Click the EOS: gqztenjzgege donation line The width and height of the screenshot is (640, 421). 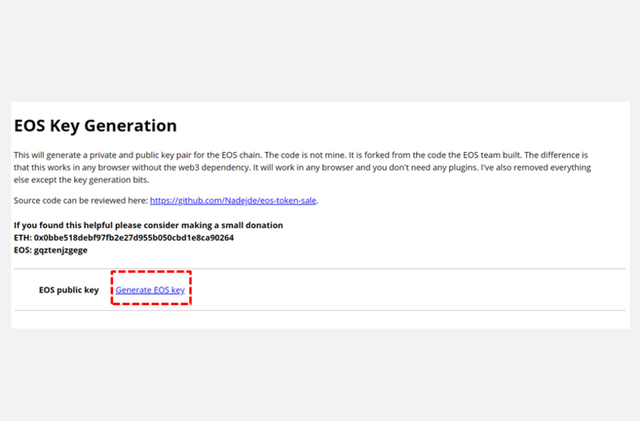coord(51,250)
